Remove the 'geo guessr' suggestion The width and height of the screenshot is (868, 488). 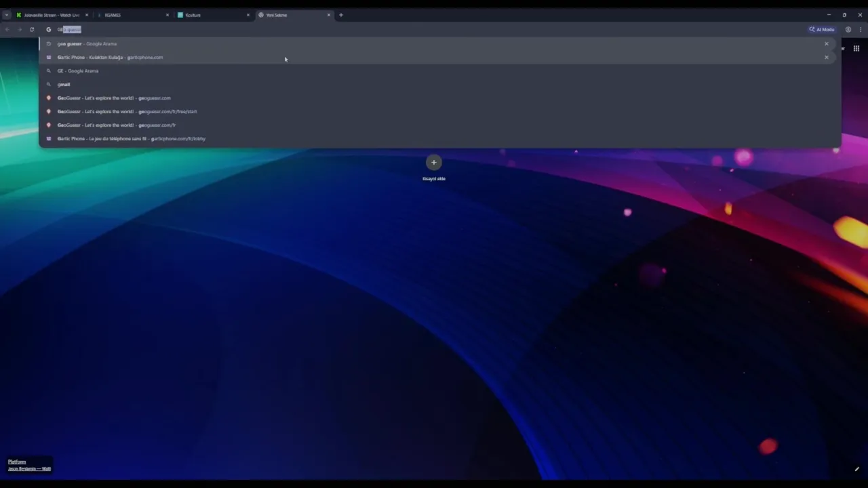click(x=826, y=43)
